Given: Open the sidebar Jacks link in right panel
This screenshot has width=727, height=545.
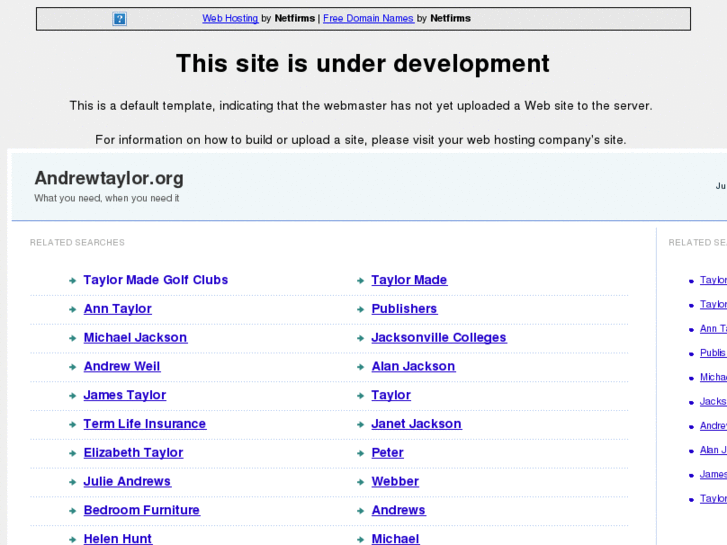Looking at the screenshot, I should (x=713, y=401).
